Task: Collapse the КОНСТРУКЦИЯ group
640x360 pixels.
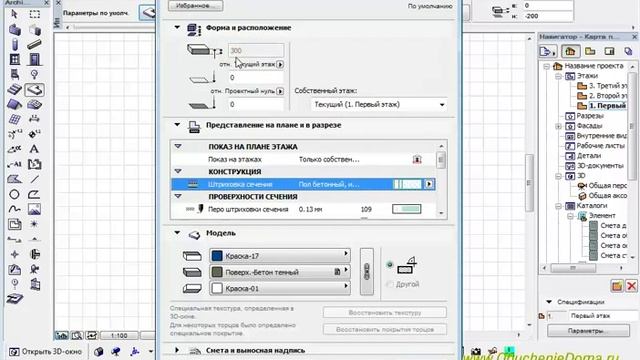Action: click(x=178, y=171)
